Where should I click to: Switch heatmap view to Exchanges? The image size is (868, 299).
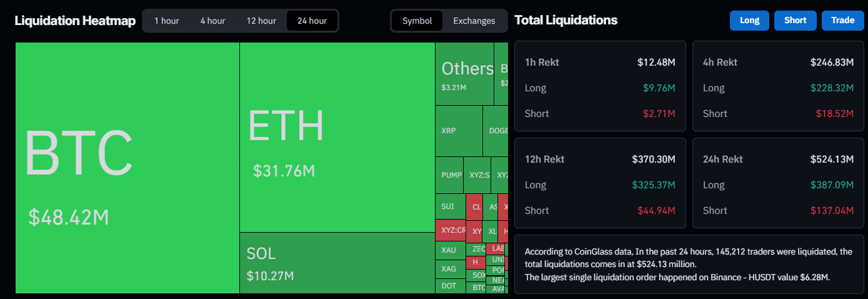tap(474, 21)
